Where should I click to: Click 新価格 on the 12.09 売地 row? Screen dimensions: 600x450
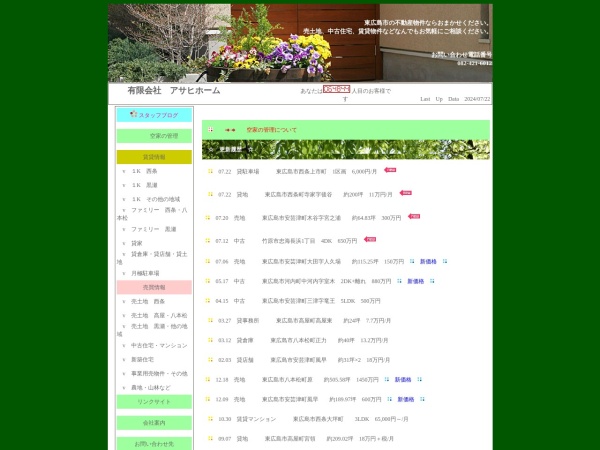coord(406,399)
